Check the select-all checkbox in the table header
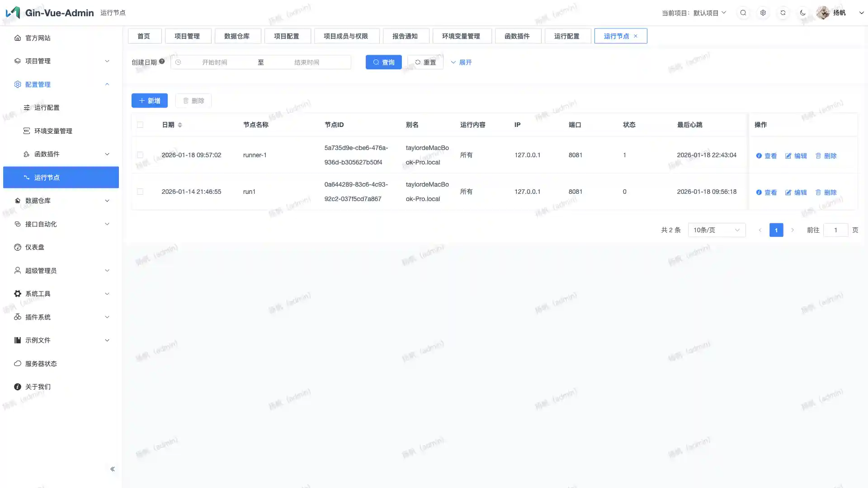The image size is (868, 488). (x=140, y=125)
